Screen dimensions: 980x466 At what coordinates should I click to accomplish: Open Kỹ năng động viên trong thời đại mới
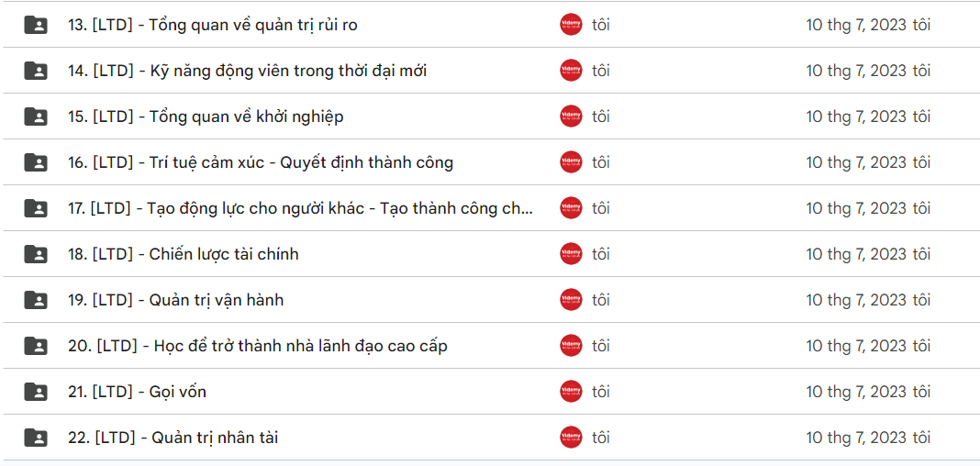pyautogui.click(x=248, y=71)
